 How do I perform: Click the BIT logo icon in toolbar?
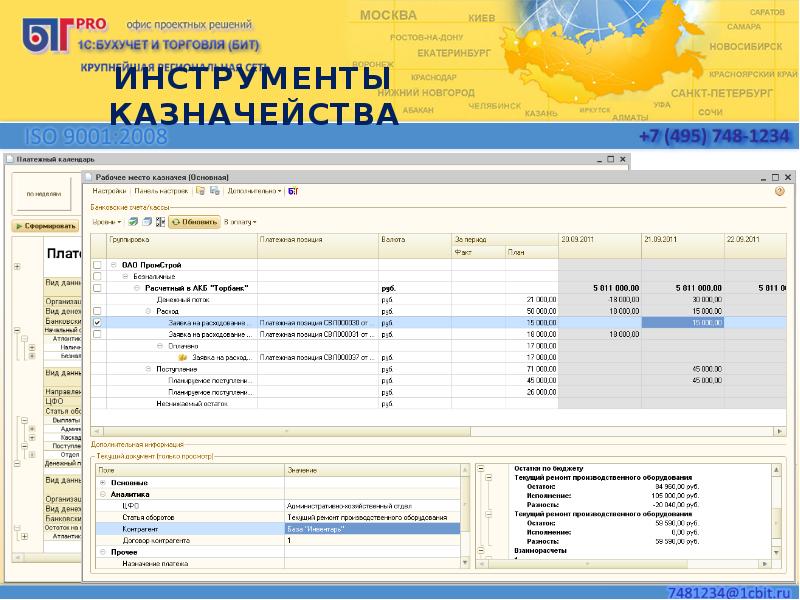(x=292, y=190)
